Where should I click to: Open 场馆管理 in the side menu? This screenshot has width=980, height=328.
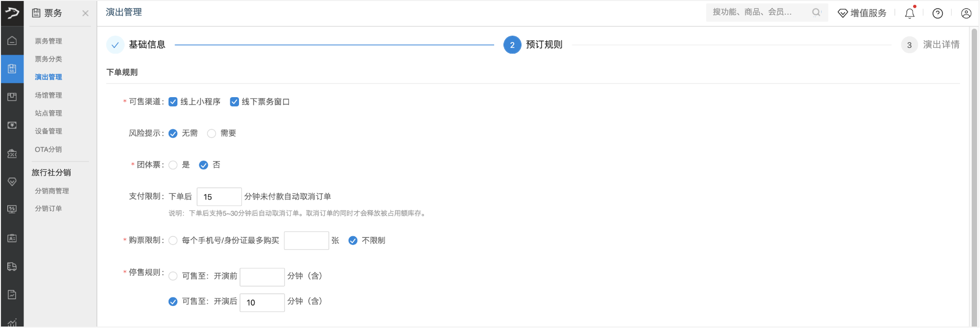tap(48, 95)
